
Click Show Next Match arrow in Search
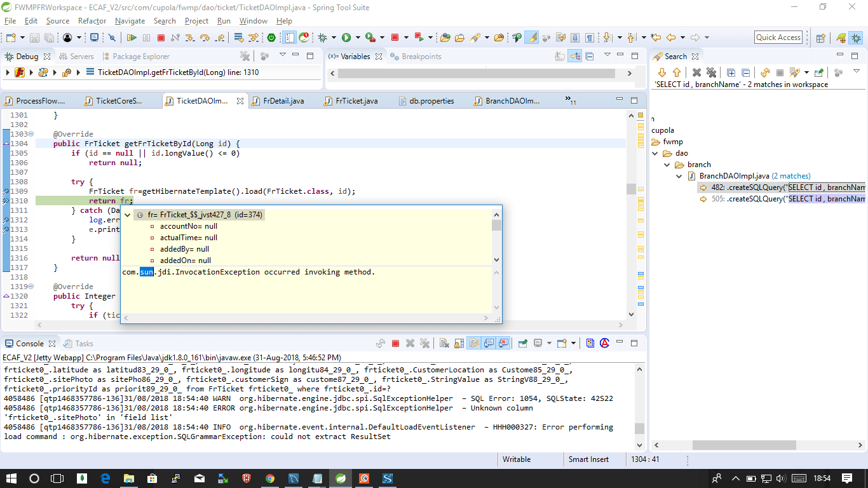click(x=661, y=72)
